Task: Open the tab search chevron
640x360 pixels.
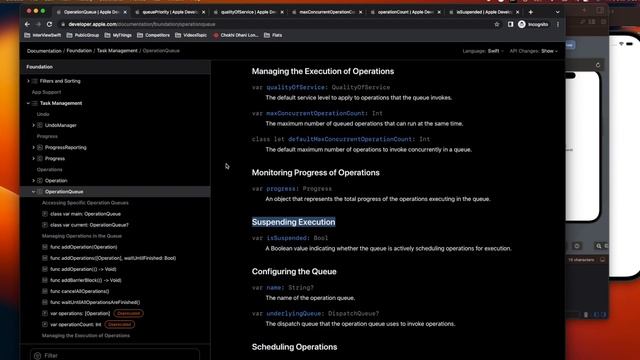Action: click(558, 12)
